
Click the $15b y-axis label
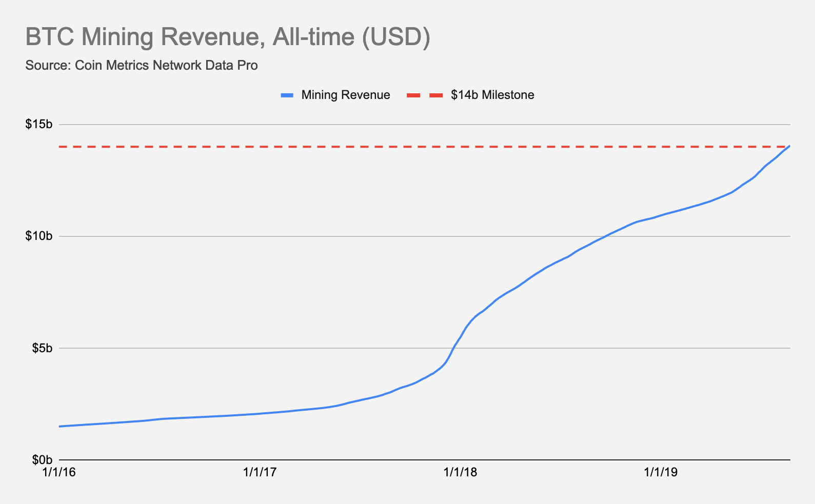coord(38,125)
